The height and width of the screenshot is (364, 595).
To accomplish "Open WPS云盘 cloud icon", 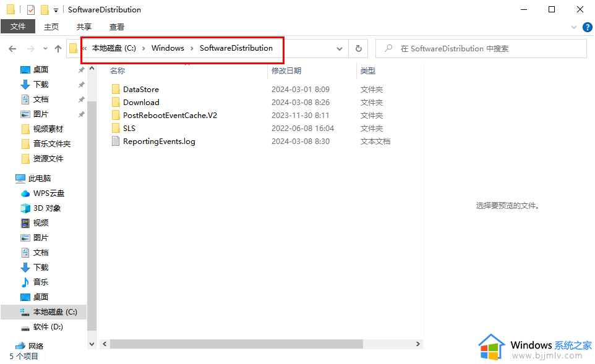I will (x=25, y=193).
